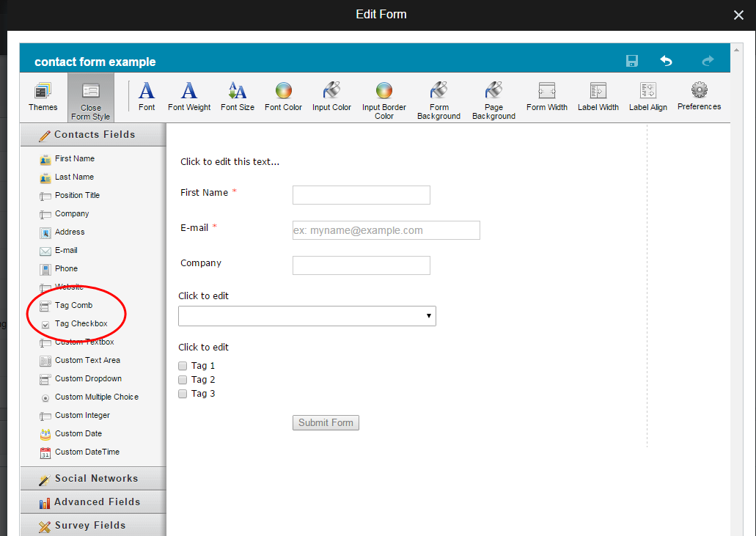The height and width of the screenshot is (536, 756).
Task: Select the First Name form label
Action: pyautogui.click(x=205, y=193)
